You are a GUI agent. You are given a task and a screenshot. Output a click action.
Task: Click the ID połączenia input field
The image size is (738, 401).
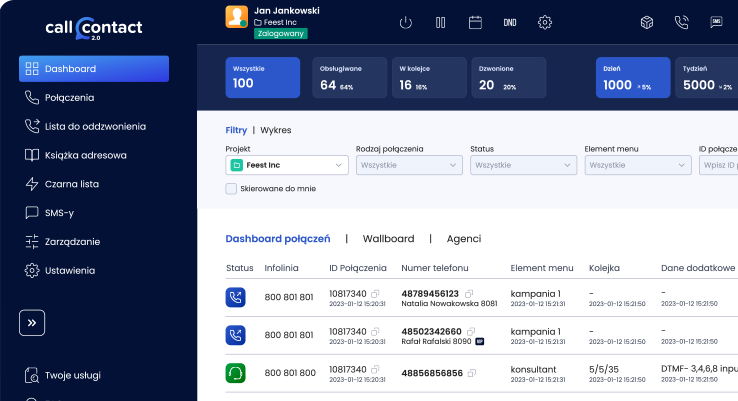click(x=716, y=165)
